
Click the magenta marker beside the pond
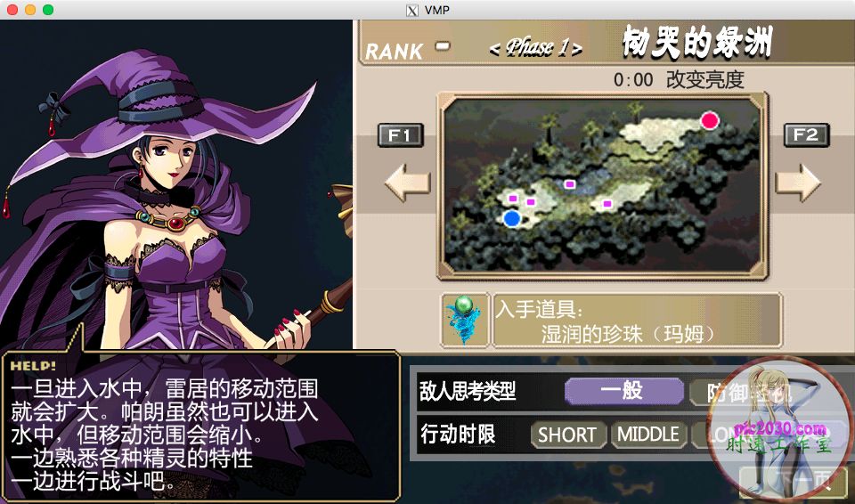tap(570, 184)
